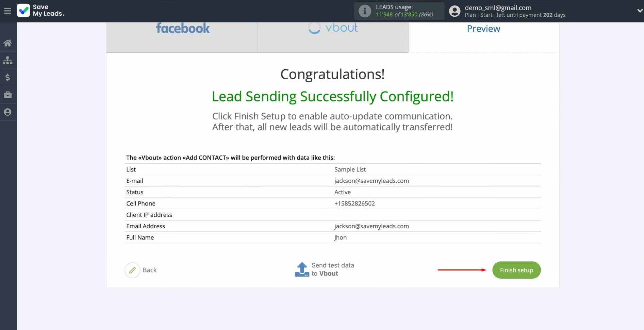Click the Full Name label
The image size is (644, 330).
(140, 237)
